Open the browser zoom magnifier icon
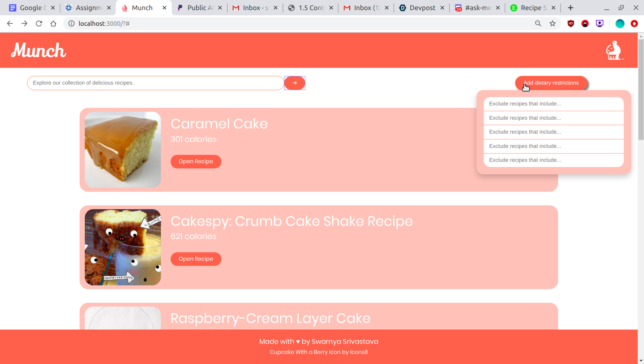Screen dimensions: 644x364 point(538,24)
